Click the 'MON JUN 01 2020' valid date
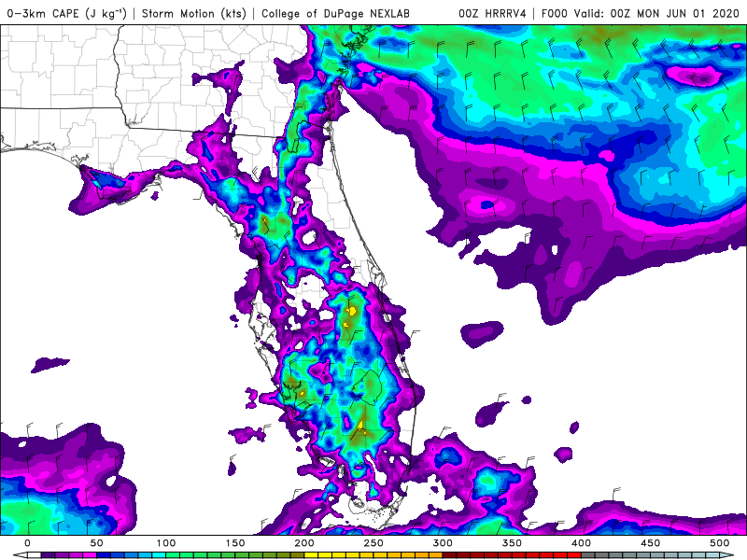747x560 pixels. (688, 13)
